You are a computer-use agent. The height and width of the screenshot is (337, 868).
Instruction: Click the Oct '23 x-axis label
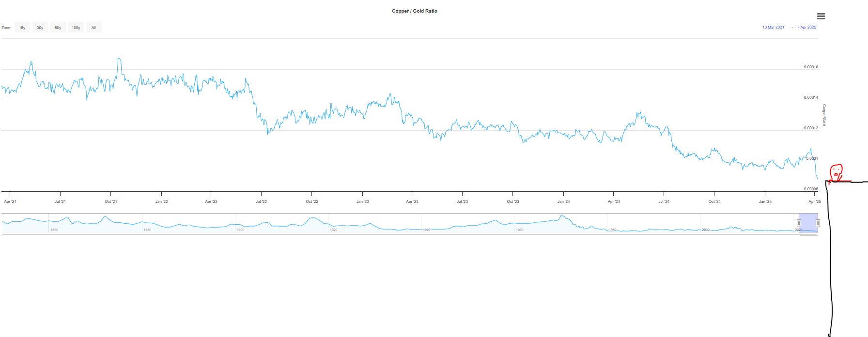pos(513,201)
